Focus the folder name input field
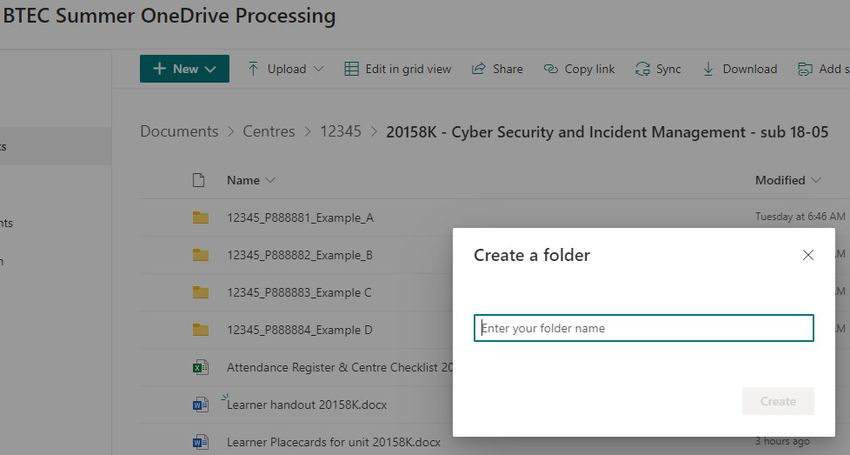 [x=644, y=328]
